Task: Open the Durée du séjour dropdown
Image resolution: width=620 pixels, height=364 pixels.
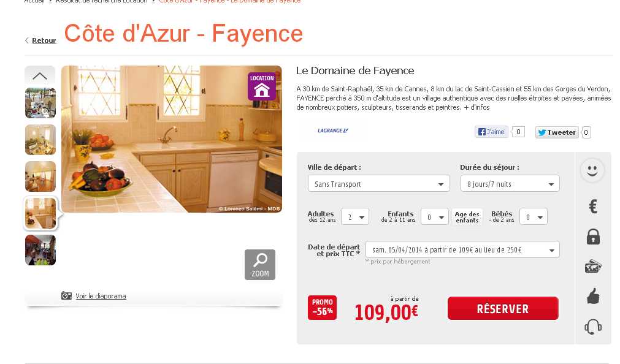Action: click(x=510, y=184)
